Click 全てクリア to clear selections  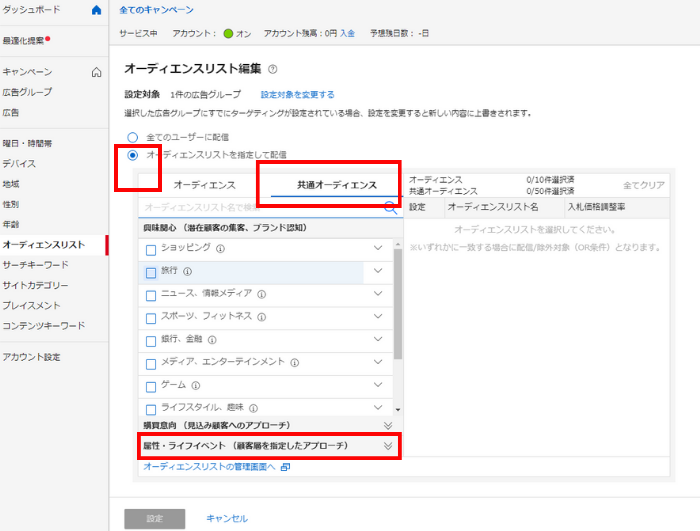[x=644, y=185]
